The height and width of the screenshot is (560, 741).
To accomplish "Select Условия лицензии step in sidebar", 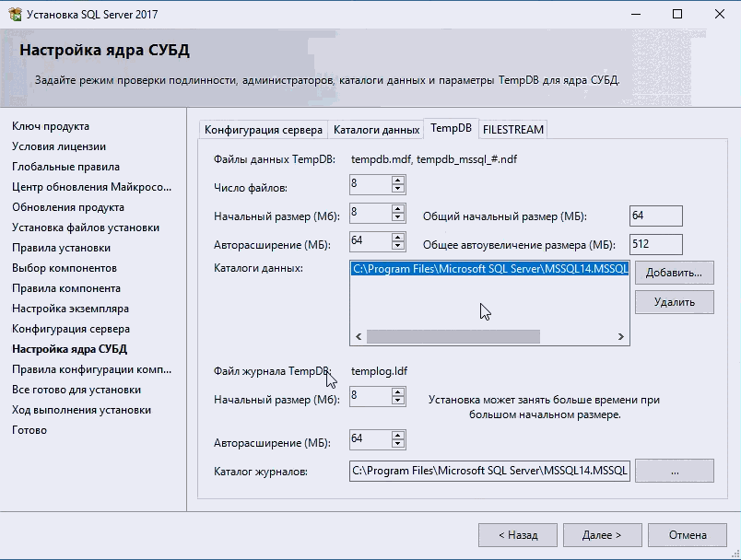I will [59, 146].
